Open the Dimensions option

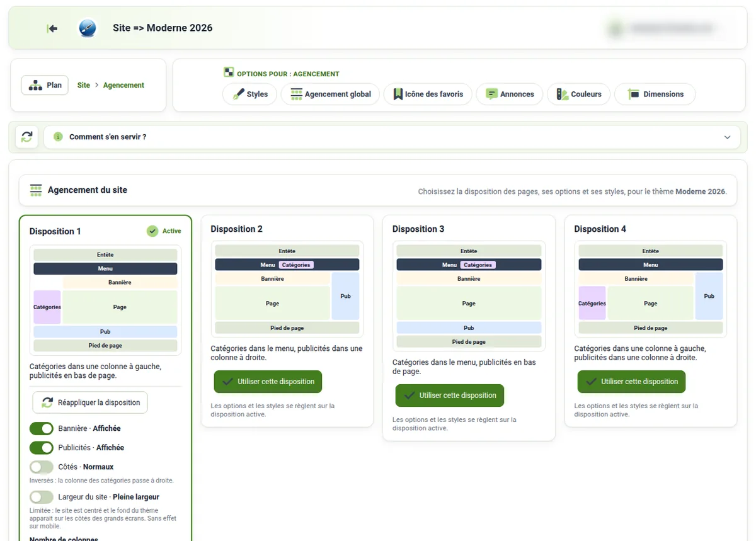[x=655, y=94]
